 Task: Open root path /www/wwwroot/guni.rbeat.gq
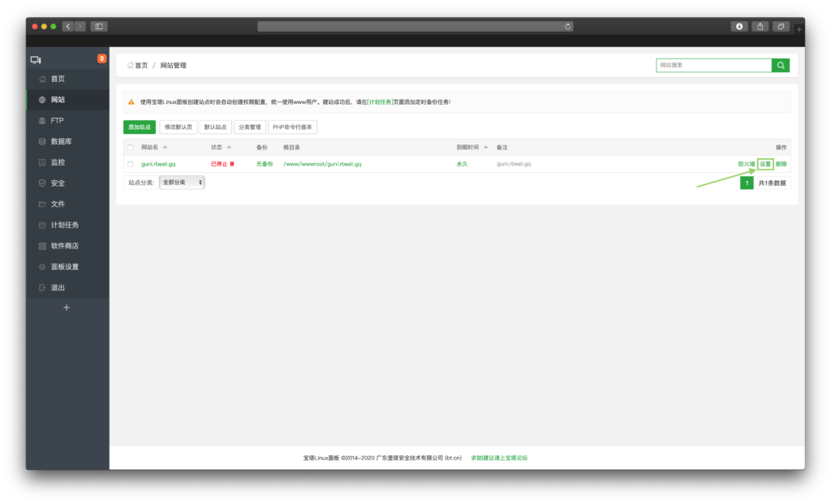point(322,164)
